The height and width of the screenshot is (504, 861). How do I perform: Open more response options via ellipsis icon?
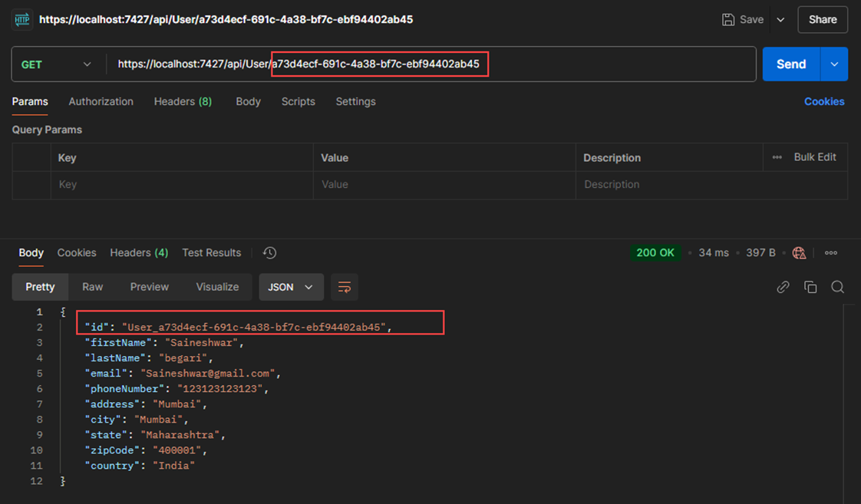(830, 252)
